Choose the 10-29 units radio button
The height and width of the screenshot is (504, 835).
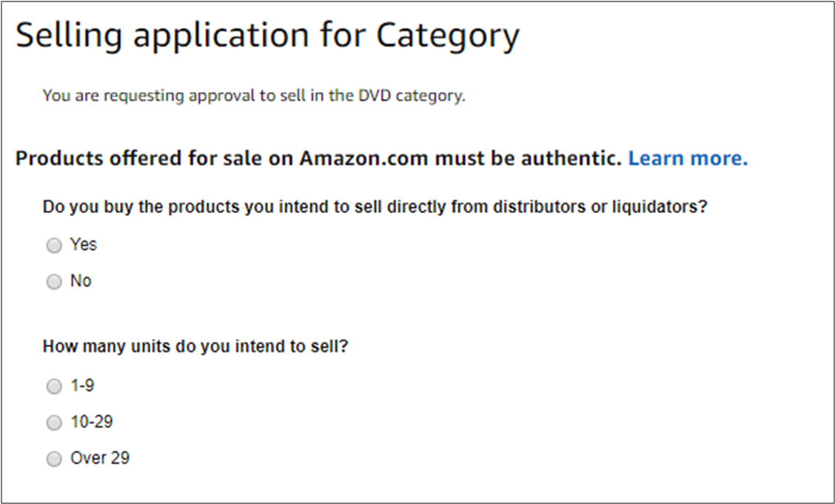[x=54, y=423]
